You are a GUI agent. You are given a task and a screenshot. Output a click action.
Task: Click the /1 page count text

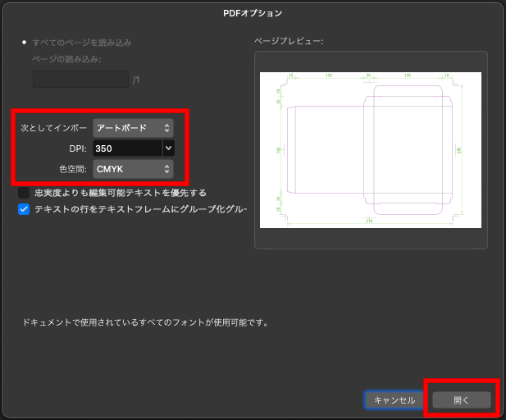(136, 80)
